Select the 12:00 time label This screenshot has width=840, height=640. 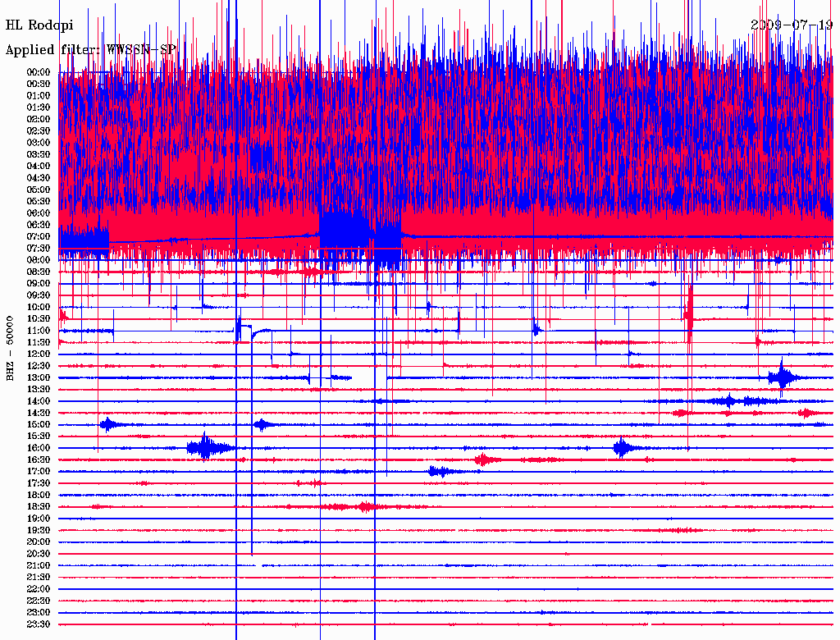pyautogui.click(x=39, y=354)
